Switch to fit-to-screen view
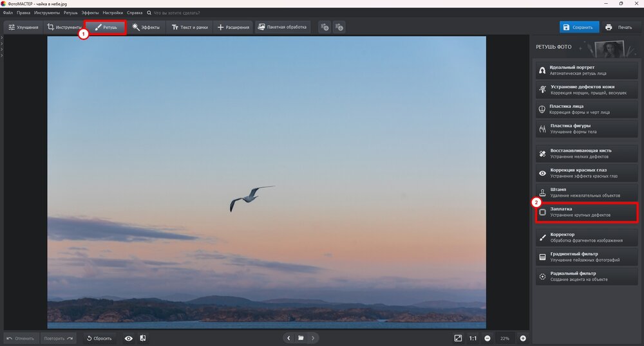This screenshot has width=644, height=346. (x=458, y=338)
